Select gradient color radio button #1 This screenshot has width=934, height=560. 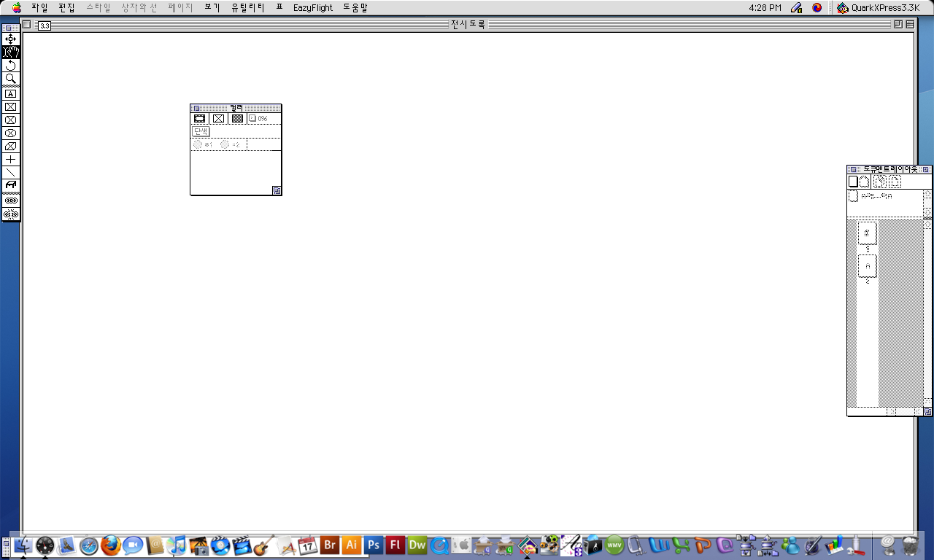198,144
